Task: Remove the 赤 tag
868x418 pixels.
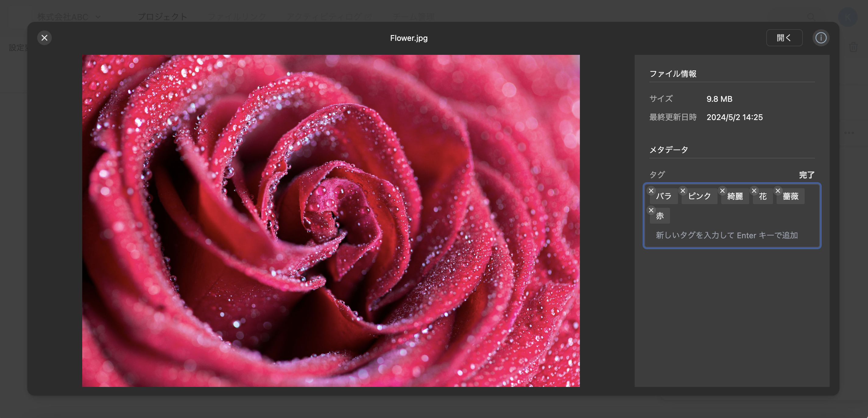Action: pos(651,210)
